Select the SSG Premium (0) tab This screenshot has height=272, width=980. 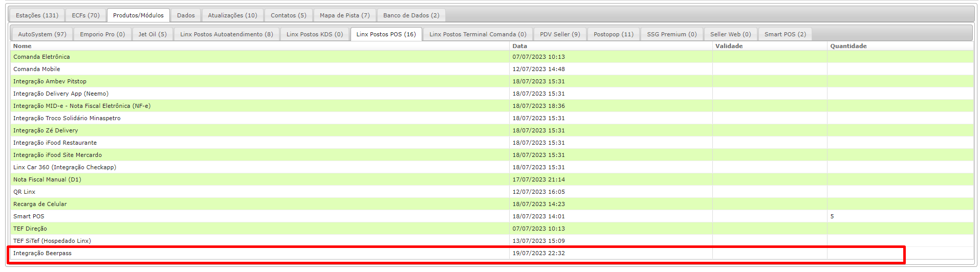(672, 34)
